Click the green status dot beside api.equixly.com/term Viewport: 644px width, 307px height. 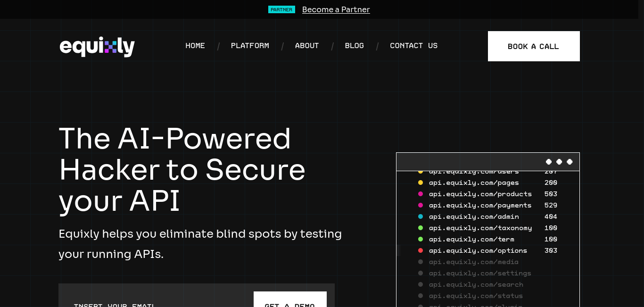pyautogui.click(x=421, y=239)
